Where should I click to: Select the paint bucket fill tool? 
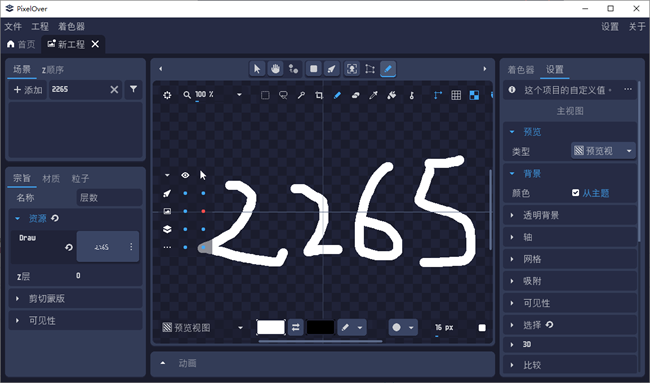tap(391, 95)
